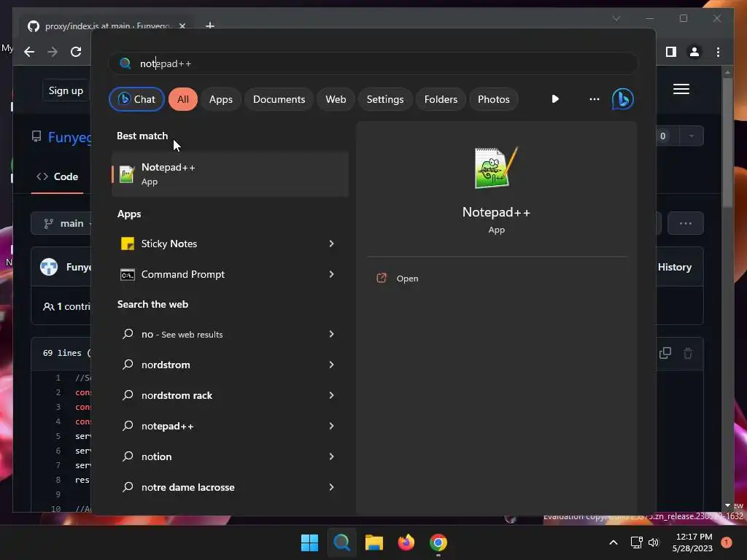Copy raw file contents icon on GitHub
This screenshot has height=560, width=747.
(x=665, y=353)
